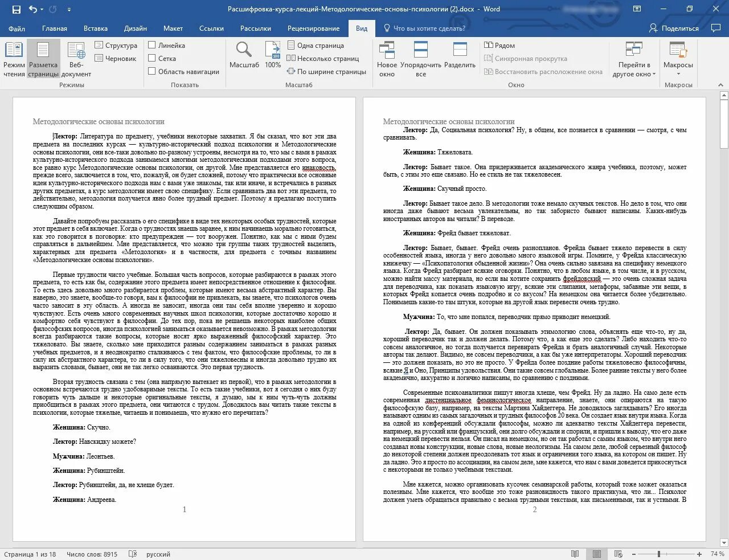Collapse the ribbon with the chevron arrow
The height and width of the screenshot is (560, 729).
point(720,85)
